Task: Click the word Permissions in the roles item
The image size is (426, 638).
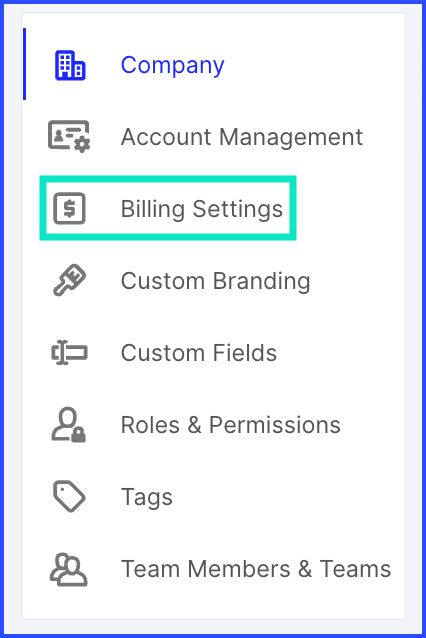Action: coord(275,425)
